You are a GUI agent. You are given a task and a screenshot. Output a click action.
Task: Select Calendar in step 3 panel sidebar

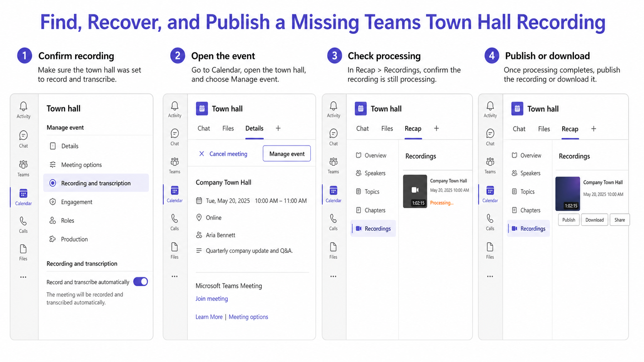point(334,194)
